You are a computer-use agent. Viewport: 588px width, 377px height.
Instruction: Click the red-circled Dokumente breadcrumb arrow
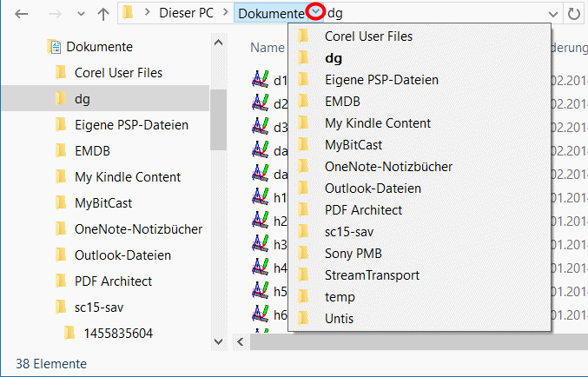click(316, 13)
